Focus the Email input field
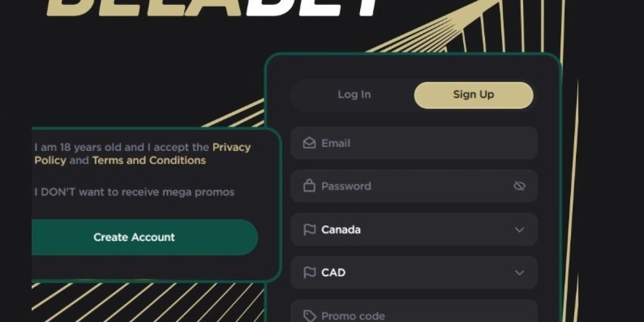This screenshot has width=644, height=322. [414, 143]
